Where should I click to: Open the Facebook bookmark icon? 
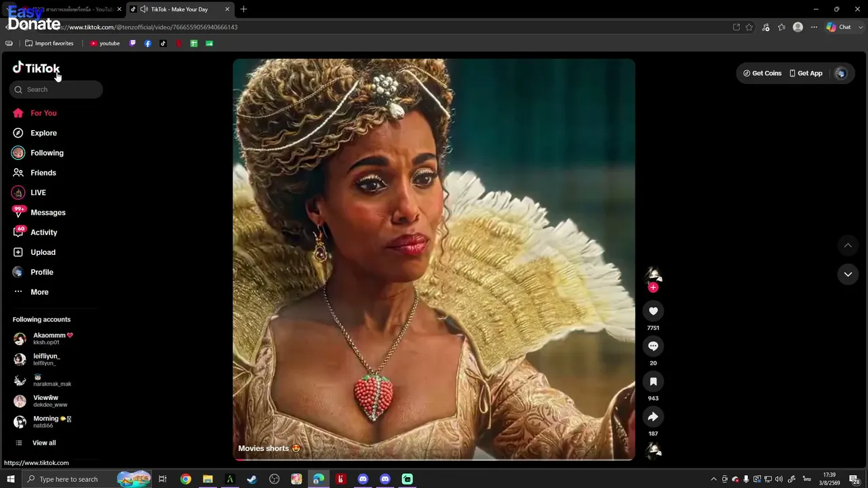[148, 43]
